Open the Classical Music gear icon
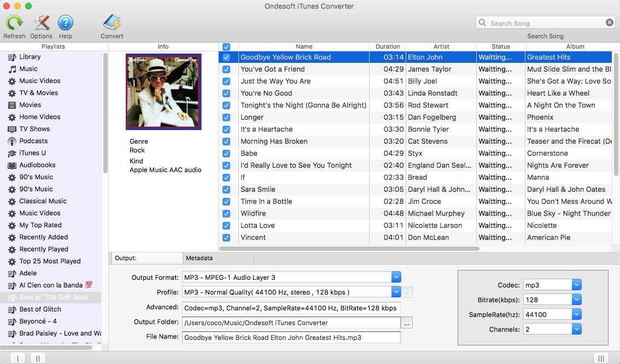Image resolution: width=620 pixels, height=364 pixels. [12, 202]
